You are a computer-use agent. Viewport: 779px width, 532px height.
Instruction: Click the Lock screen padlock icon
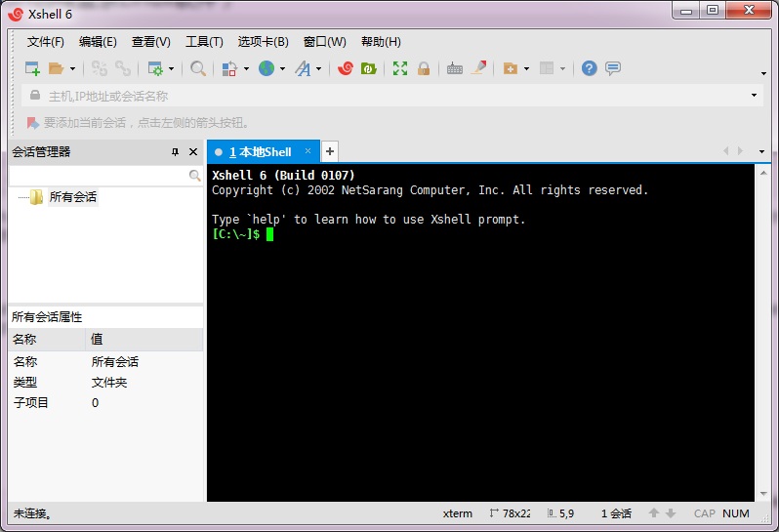point(424,68)
